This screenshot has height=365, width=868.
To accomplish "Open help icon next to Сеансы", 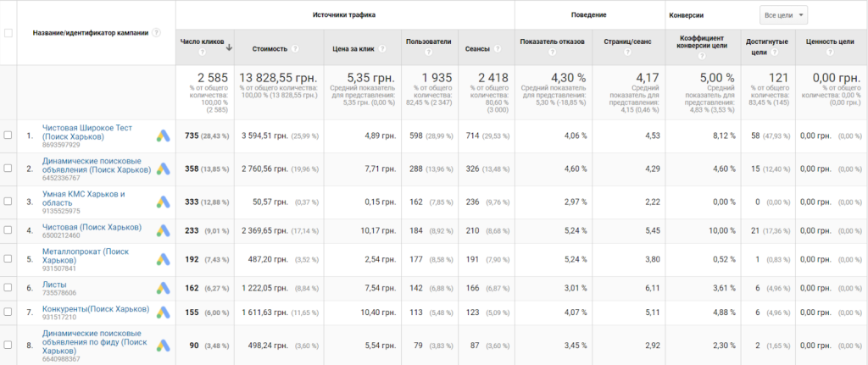I will 497,48.
